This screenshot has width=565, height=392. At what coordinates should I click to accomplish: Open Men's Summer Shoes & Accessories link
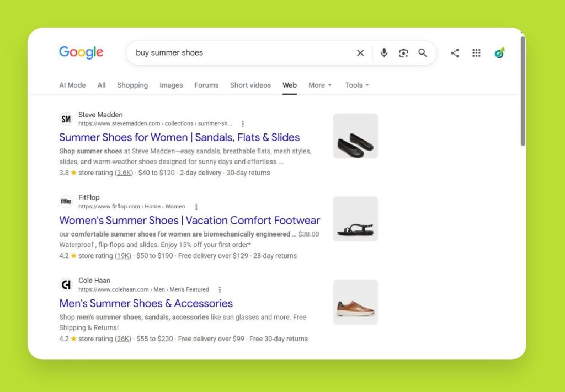tap(146, 303)
